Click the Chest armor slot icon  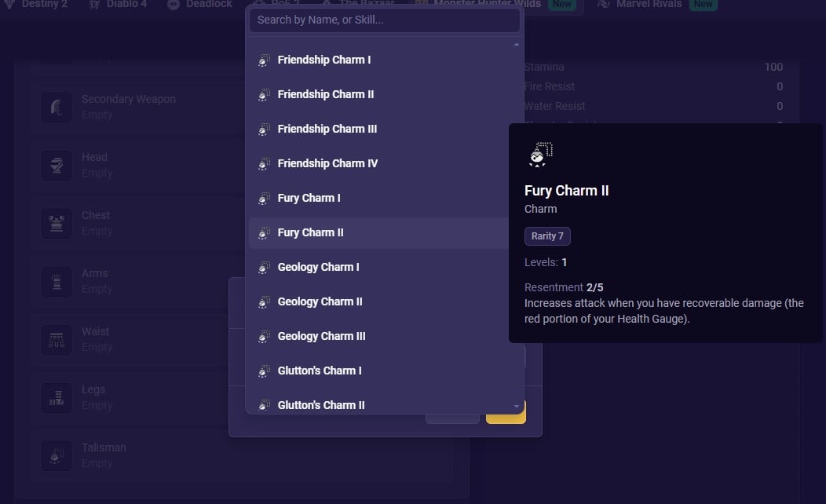[57, 223]
